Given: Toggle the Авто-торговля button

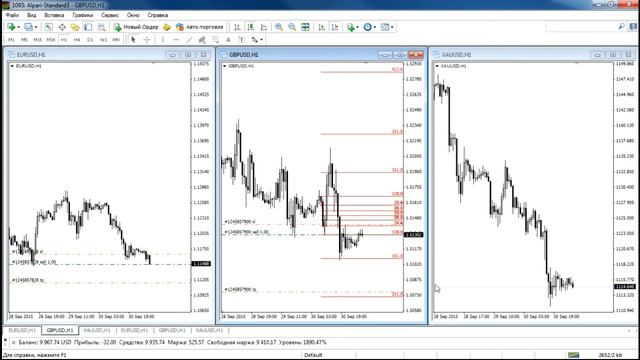Looking at the screenshot, I should click(x=200, y=27).
